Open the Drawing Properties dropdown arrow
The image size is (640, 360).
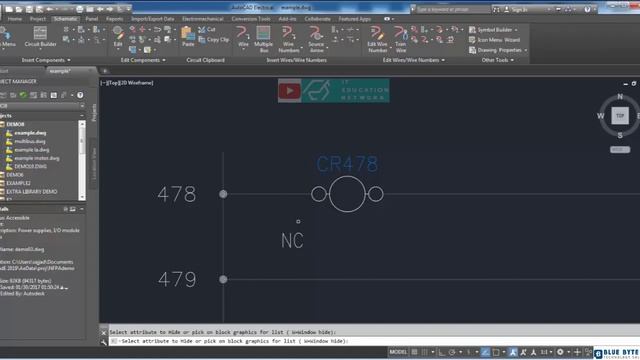pyautogui.click(x=526, y=50)
